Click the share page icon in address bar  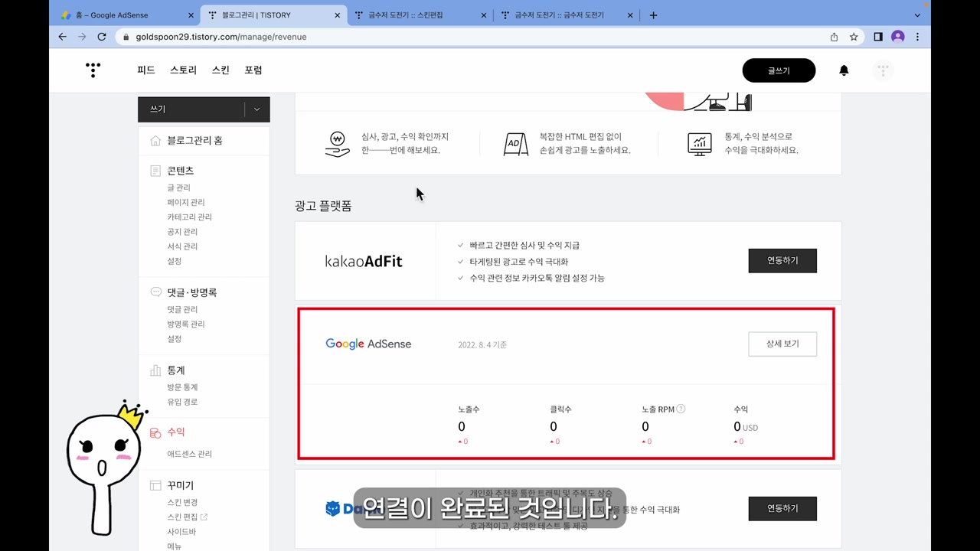coord(834,37)
